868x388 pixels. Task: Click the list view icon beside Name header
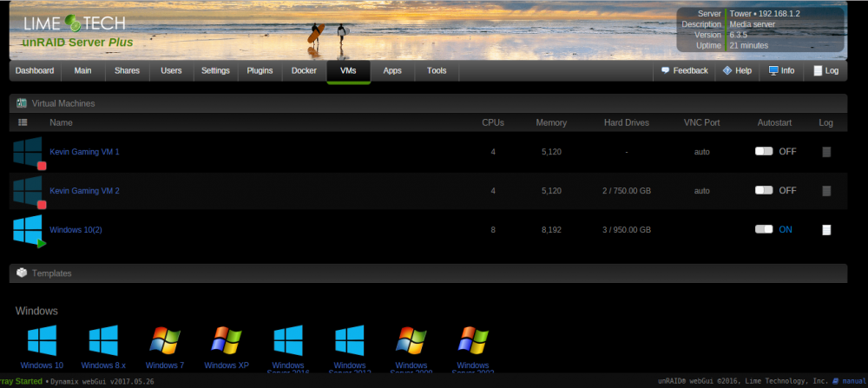pyautogui.click(x=23, y=122)
